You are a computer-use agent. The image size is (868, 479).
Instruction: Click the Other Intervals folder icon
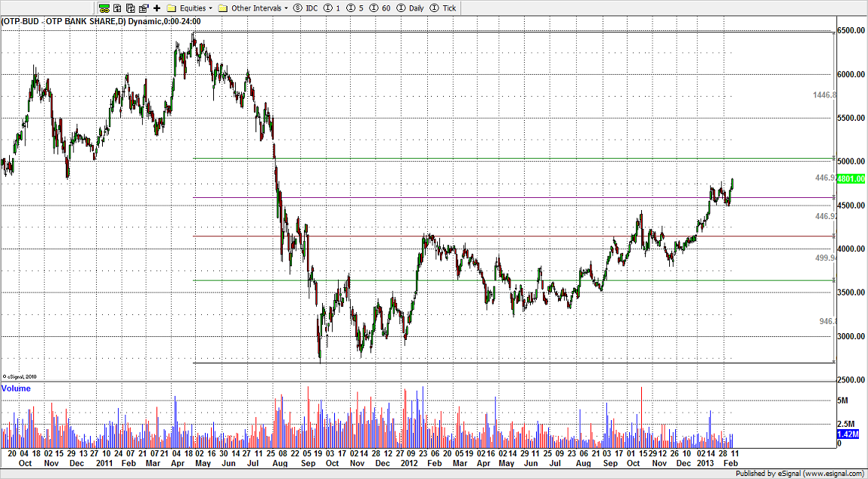(x=222, y=8)
